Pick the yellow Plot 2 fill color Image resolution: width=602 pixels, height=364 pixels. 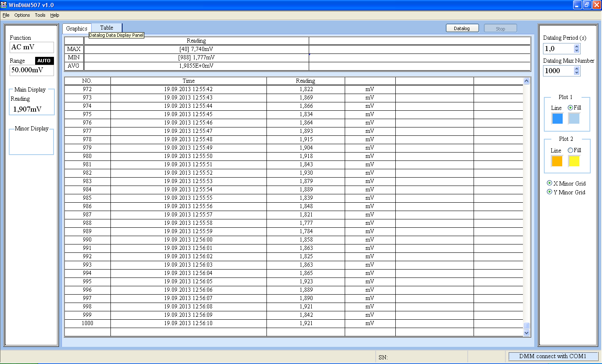click(x=574, y=161)
